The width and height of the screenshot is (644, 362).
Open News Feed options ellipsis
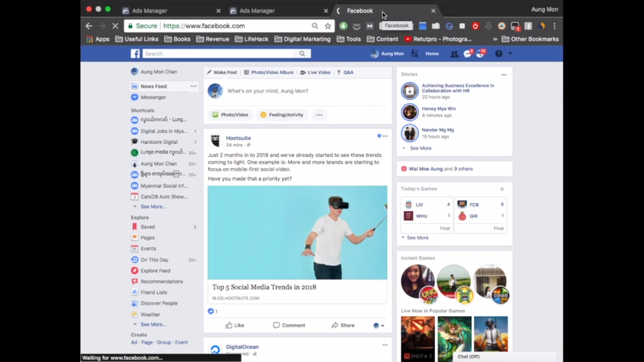[193, 86]
